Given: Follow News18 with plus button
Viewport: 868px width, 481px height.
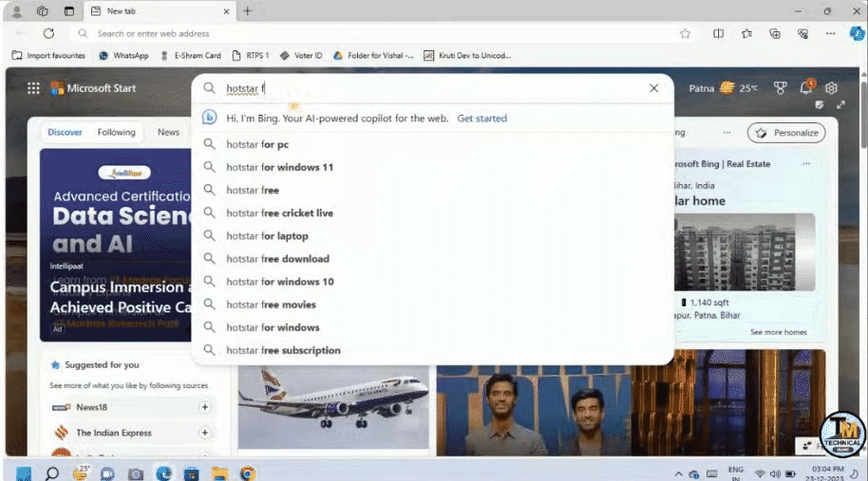Looking at the screenshot, I should click(x=205, y=407).
